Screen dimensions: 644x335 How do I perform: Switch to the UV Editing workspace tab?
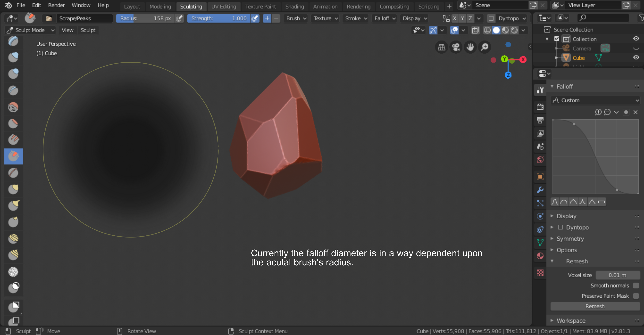(224, 6)
